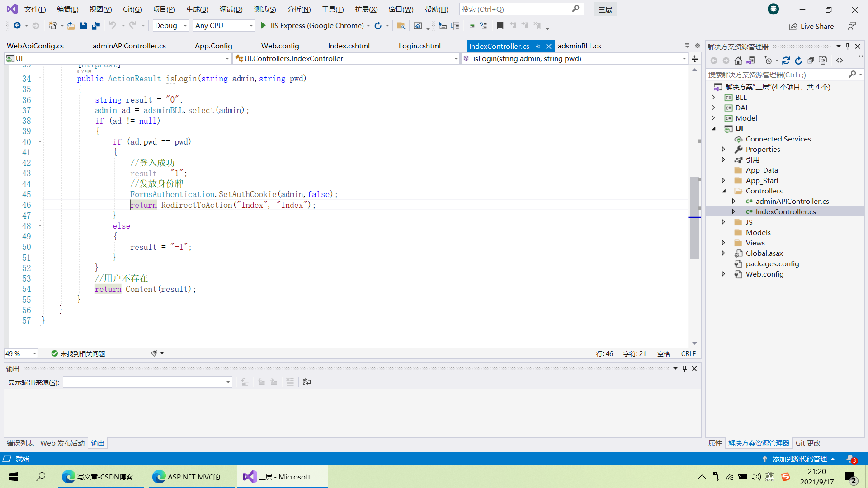Click the Undo arrow in the toolbar

tap(113, 26)
